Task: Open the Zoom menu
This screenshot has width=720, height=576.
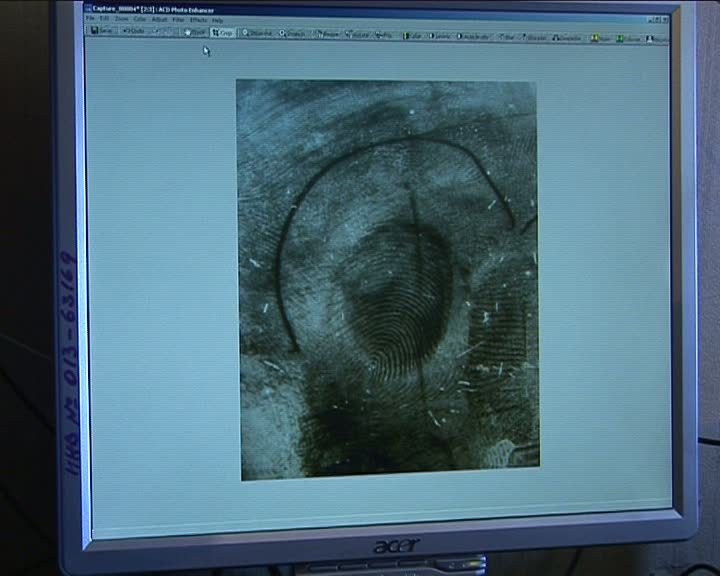Action: [122, 19]
